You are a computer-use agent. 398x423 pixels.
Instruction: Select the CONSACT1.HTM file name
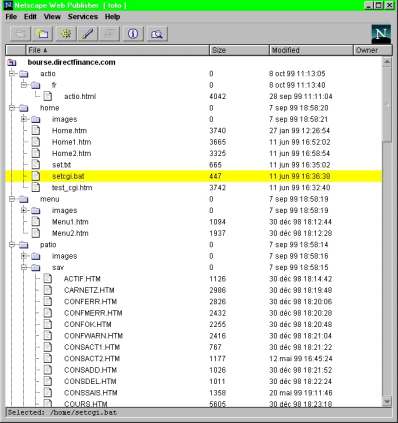[92, 347]
